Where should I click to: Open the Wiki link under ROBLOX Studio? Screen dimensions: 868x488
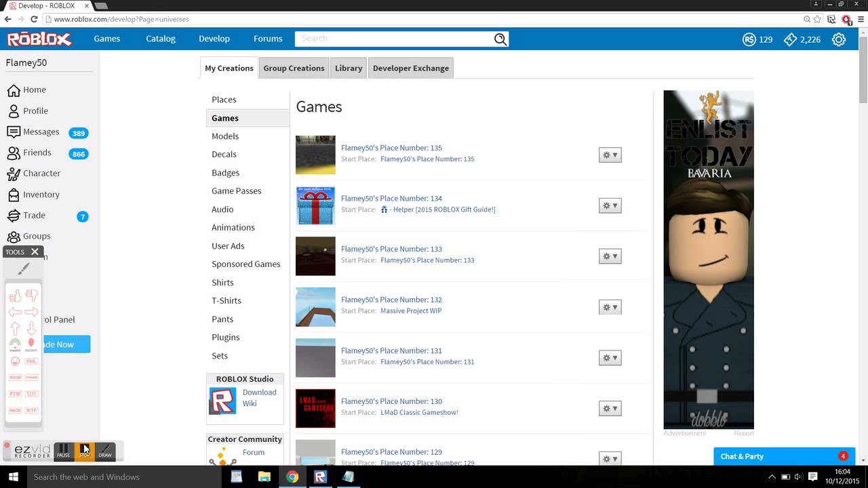click(250, 403)
